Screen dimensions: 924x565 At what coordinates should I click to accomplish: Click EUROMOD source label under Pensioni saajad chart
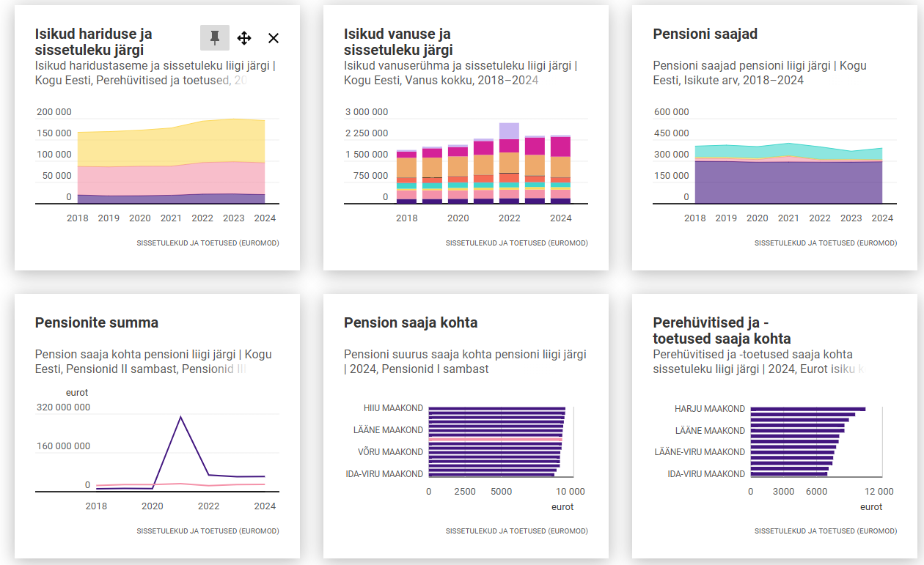(x=825, y=243)
